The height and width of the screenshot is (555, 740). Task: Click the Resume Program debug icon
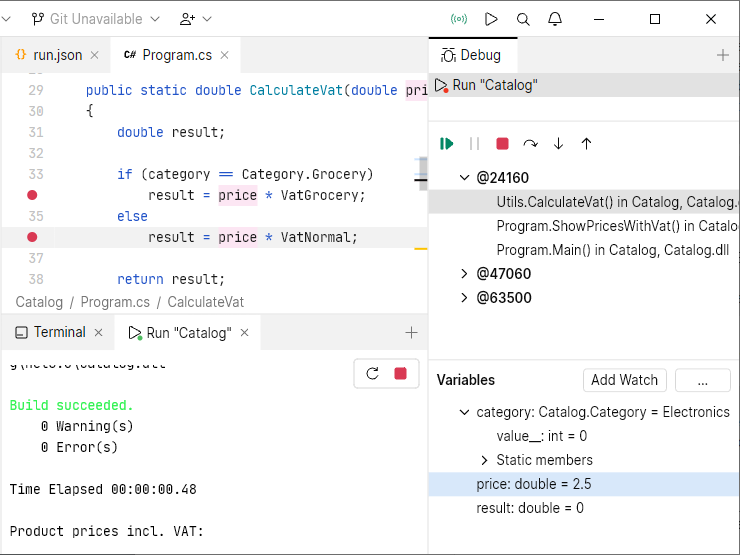tap(447, 144)
